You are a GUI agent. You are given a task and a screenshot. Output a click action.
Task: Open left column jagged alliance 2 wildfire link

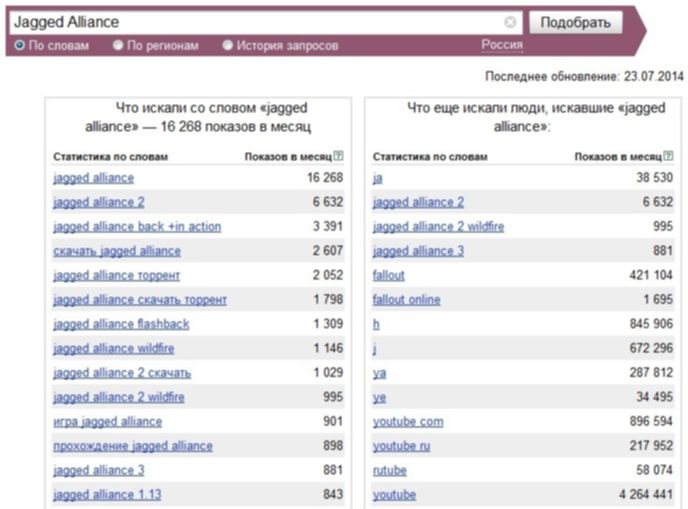pyautogui.click(x=118, y=397)
